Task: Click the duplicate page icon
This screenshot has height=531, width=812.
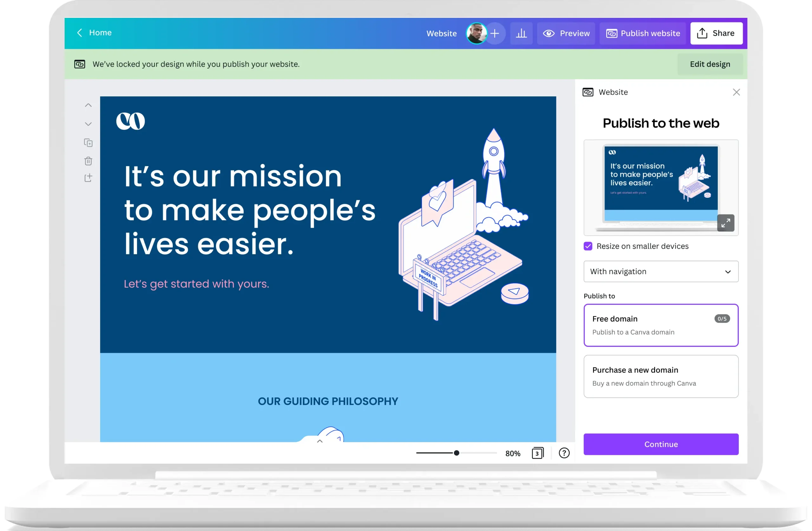Action: click(88, 143)
